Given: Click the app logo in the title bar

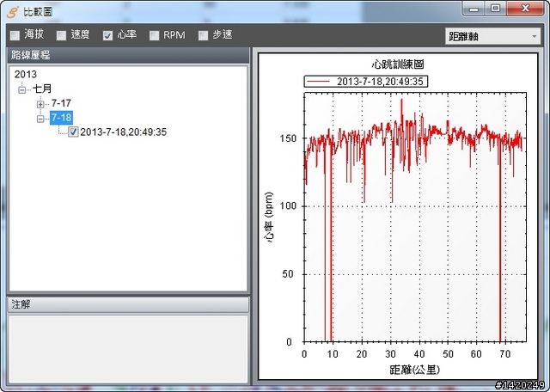Looking at the screenshot, I should click(x=12, y=11).
